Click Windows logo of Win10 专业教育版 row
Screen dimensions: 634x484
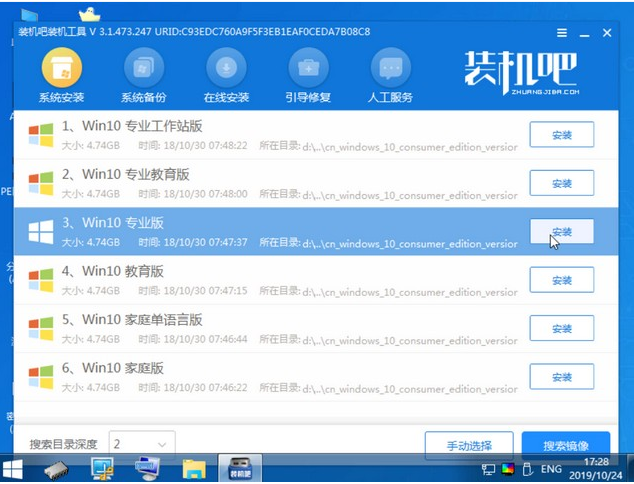point(41,184)
